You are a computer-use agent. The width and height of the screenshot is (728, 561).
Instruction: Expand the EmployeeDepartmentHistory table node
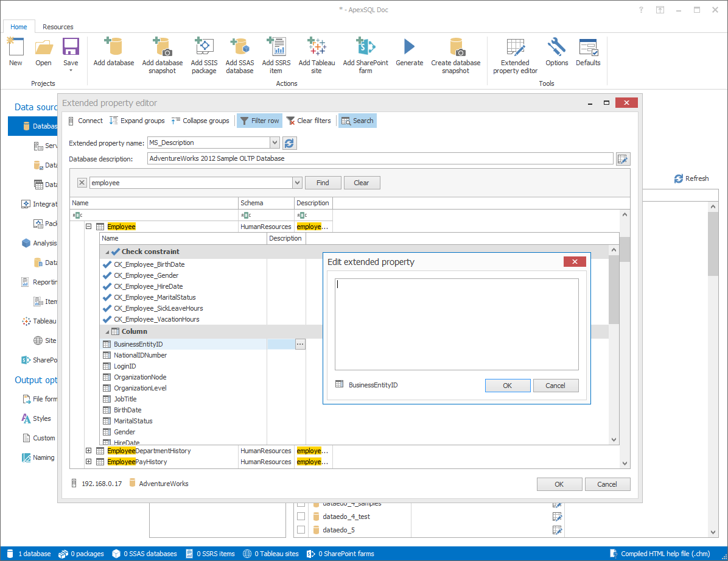[88, 451]
